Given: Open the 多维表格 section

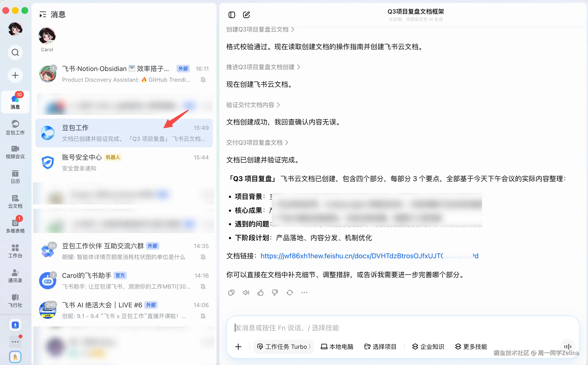Looking at the screenshot, I should [15, 226].
